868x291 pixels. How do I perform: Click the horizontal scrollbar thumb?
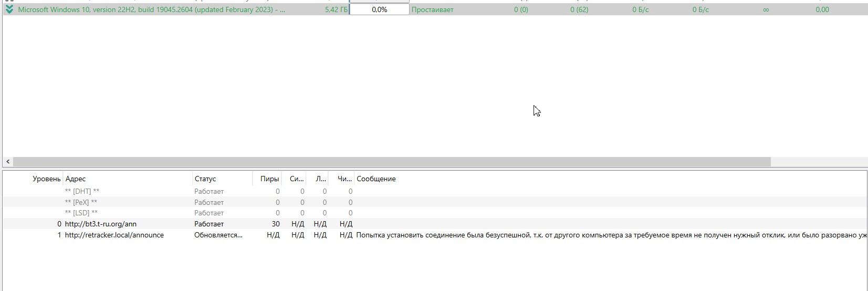(x=391, y=162)
